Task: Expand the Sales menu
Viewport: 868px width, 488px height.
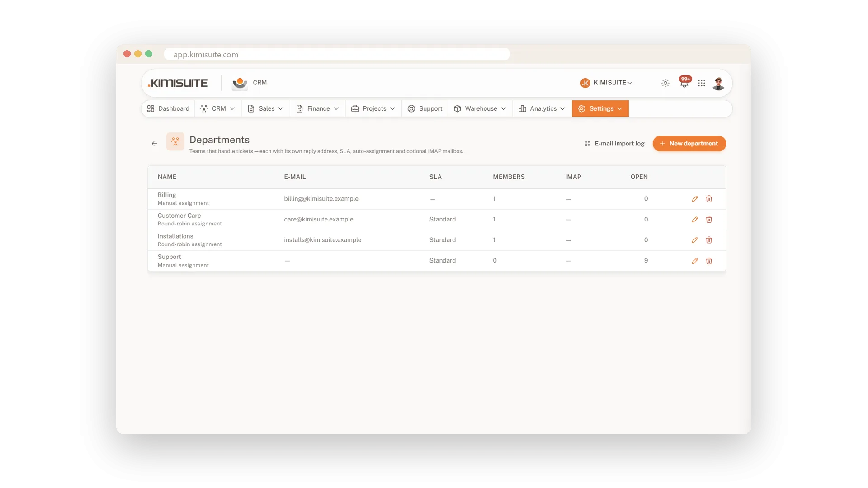Action: (266, 108)
